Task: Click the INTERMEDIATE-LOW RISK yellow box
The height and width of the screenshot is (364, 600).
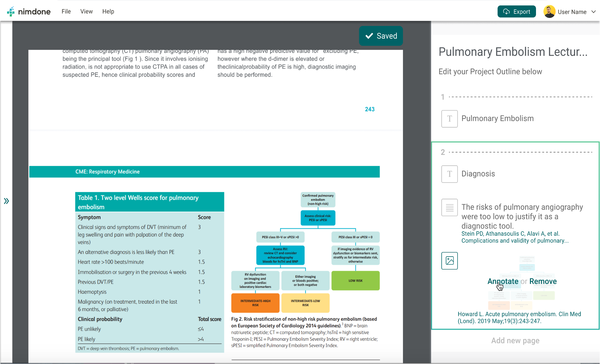Action: [305, 303]
